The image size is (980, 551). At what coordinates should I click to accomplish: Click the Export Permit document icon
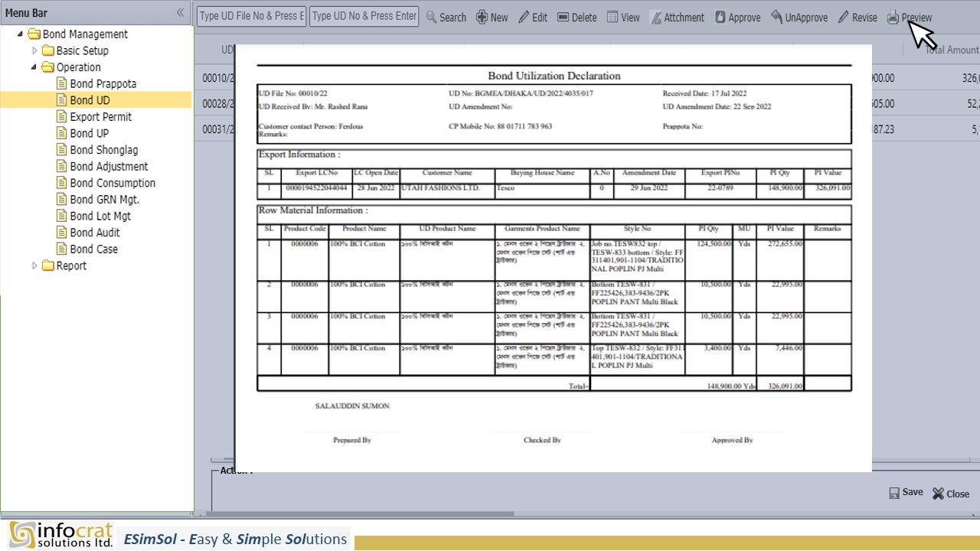(x=62, y=116)
